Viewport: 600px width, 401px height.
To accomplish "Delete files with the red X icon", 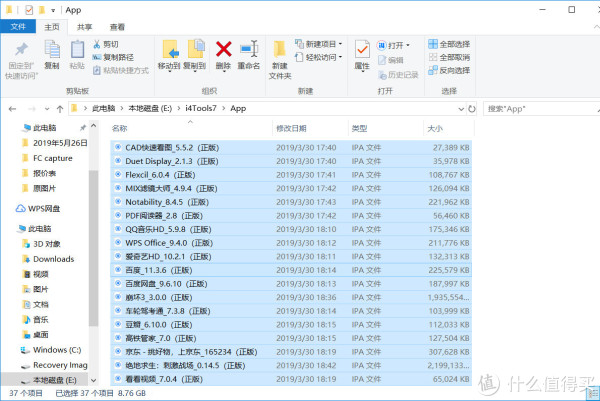I will (x=223, y=49).
